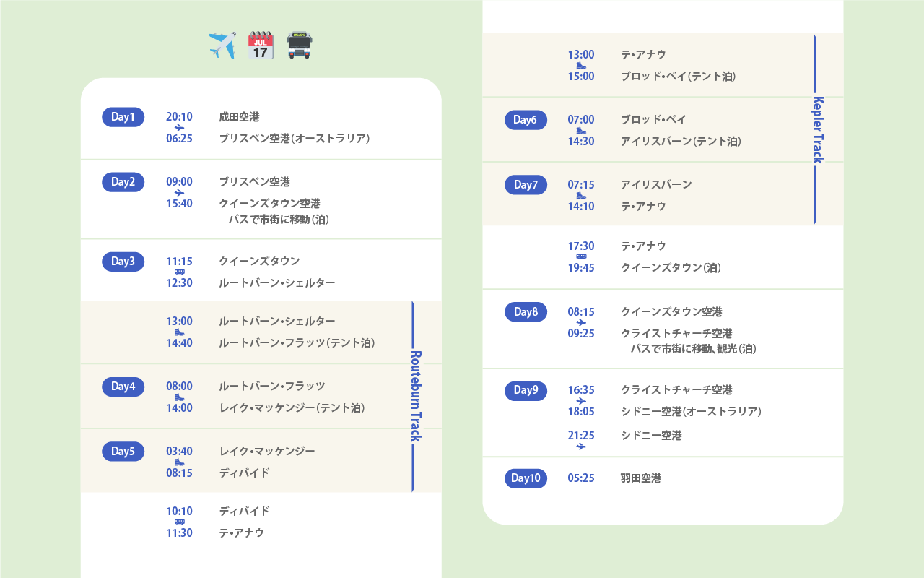
Task: Click the plane icon between 09:00 and 15:40
Action: coord(179,193)
